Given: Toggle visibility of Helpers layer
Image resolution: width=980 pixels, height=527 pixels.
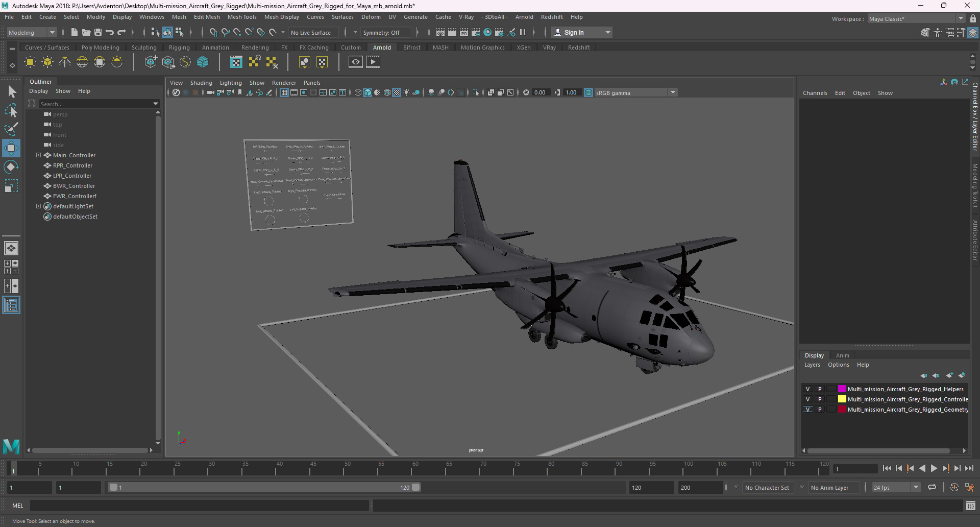Looking at the screenshot, I should coord(807,389).
